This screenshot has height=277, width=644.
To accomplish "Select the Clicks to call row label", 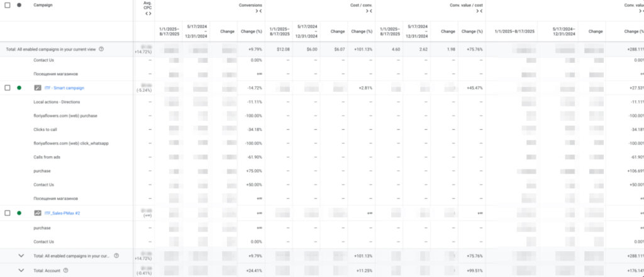I will click(x=45, y=130).
